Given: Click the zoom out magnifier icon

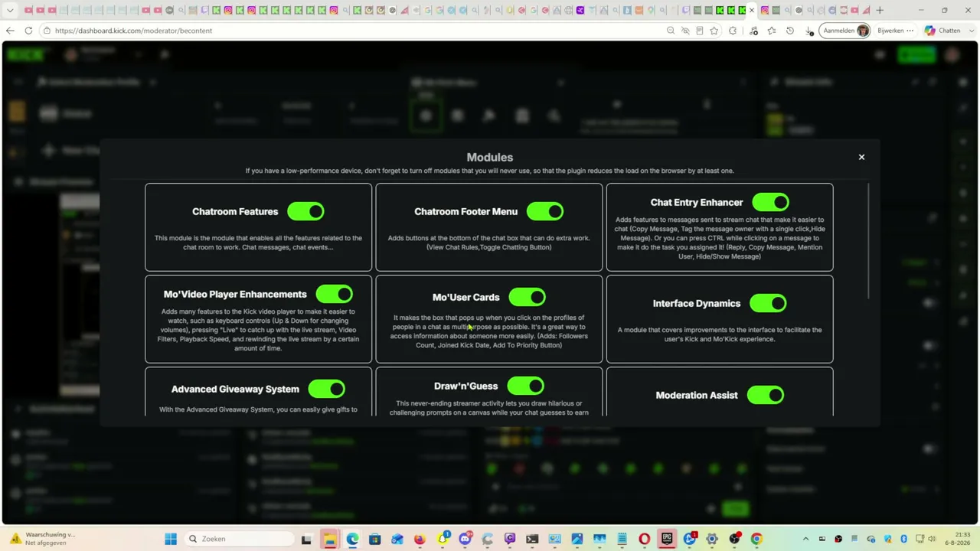Looking at the screenshot, I should (671, 31).
